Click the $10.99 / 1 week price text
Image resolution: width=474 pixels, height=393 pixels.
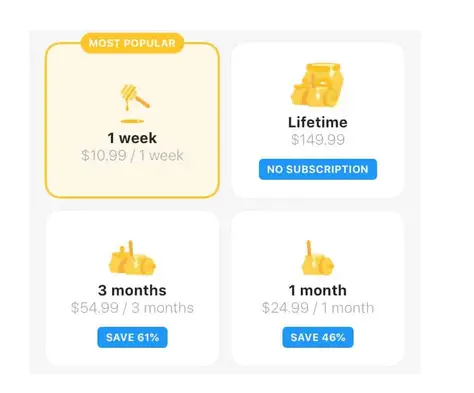pos(132,155)
